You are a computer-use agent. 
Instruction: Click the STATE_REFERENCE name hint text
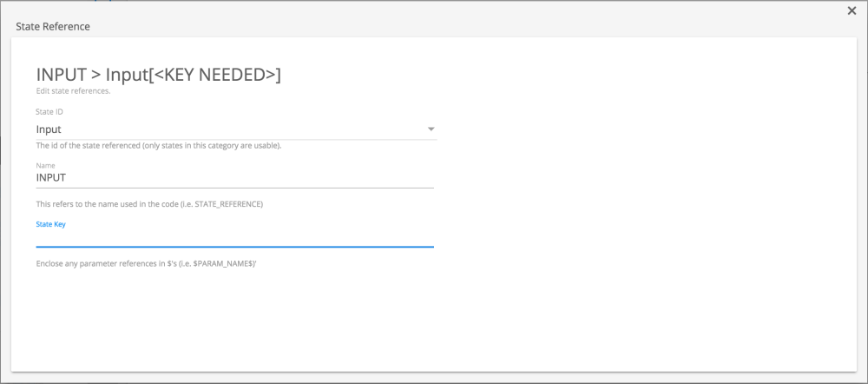coord(149,204)
